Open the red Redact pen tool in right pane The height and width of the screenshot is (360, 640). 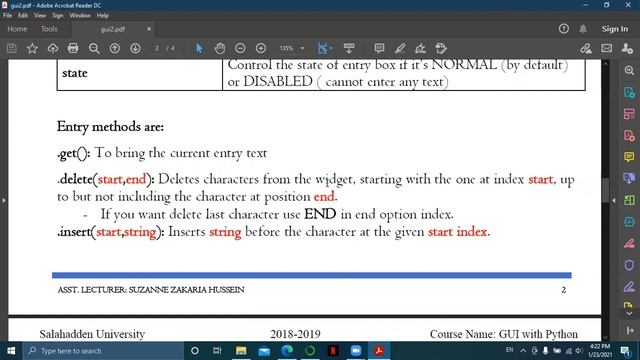629,244
